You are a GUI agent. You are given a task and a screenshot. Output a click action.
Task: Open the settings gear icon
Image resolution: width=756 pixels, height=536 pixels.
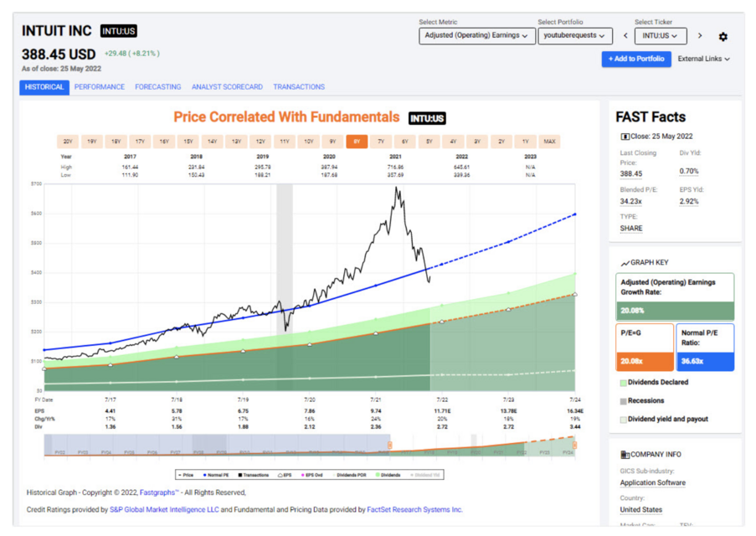723,37
